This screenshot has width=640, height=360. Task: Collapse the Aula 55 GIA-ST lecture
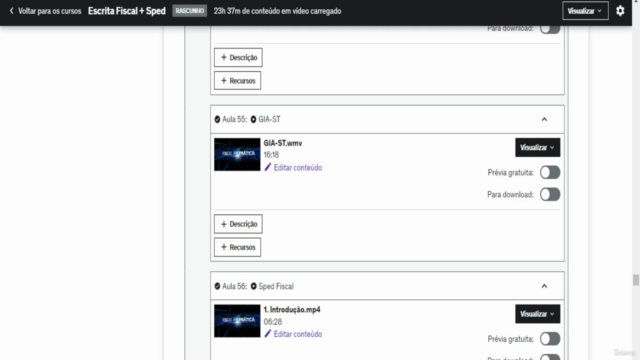point(544,119)
